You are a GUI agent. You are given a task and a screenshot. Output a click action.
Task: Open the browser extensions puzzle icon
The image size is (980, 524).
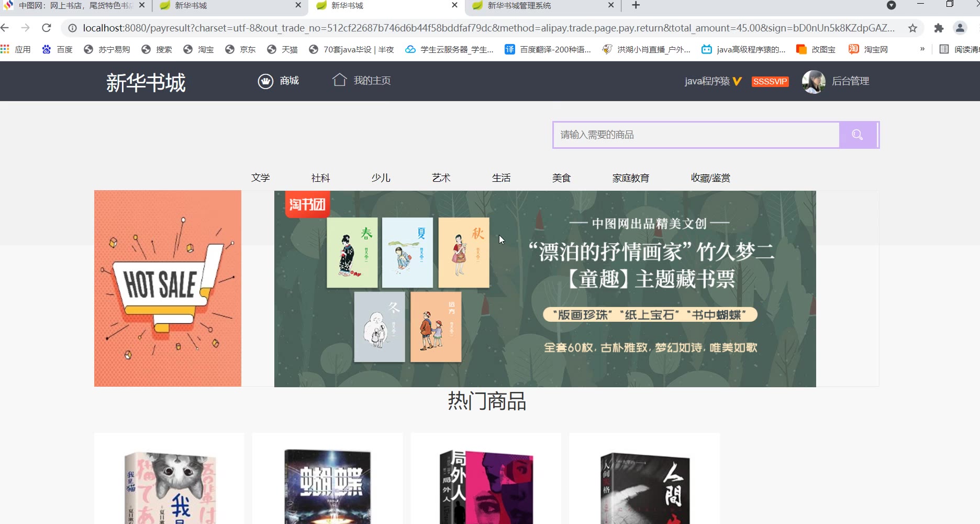point(939,28)
